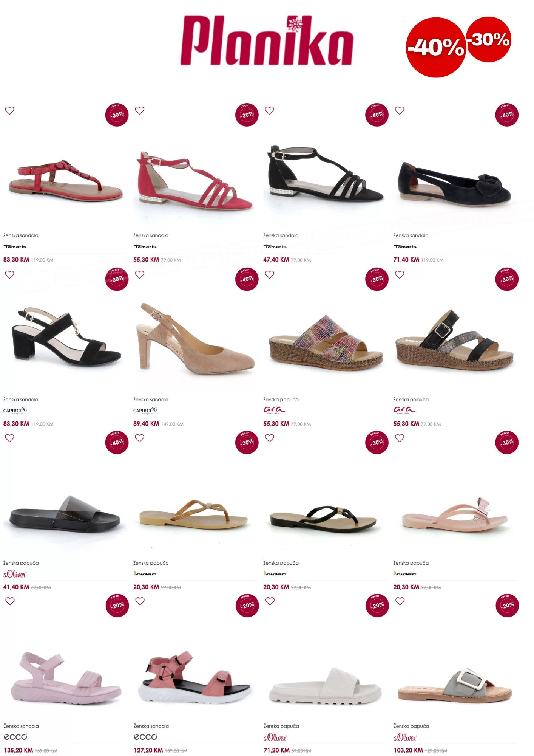Open the pink and black ECCO sport sandal image
Screen dimensions: 534x756
click(194, 677)
